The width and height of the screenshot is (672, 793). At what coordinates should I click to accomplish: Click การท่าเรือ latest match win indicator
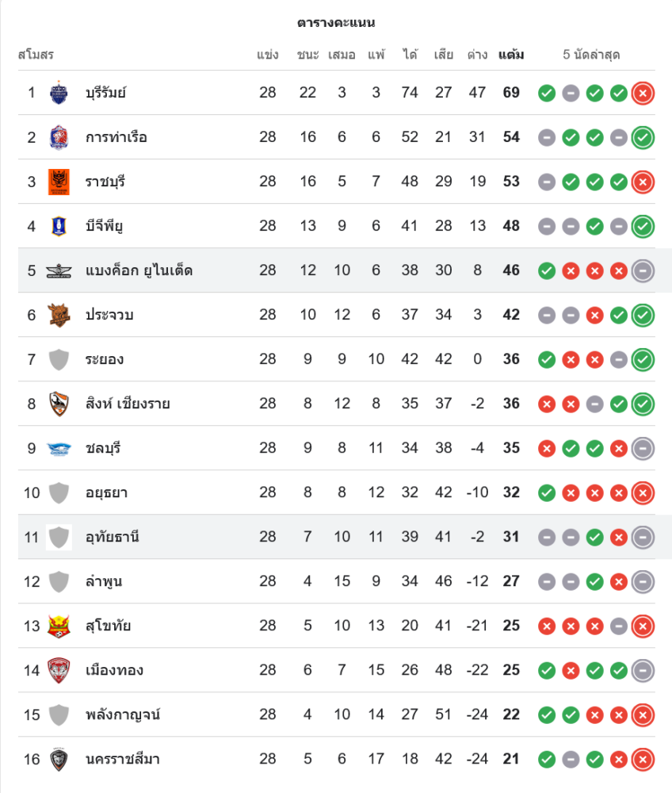(643, 137)
